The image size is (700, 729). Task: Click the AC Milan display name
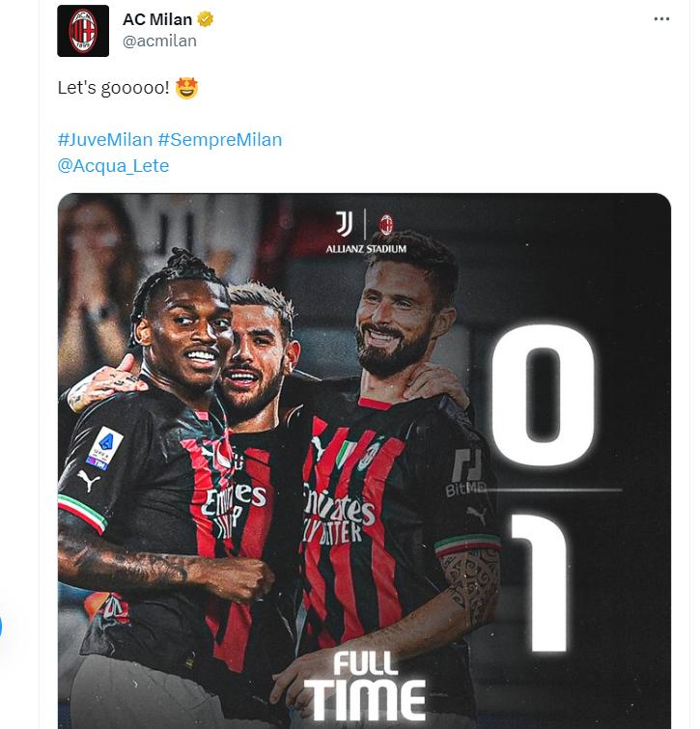(157, 19)
